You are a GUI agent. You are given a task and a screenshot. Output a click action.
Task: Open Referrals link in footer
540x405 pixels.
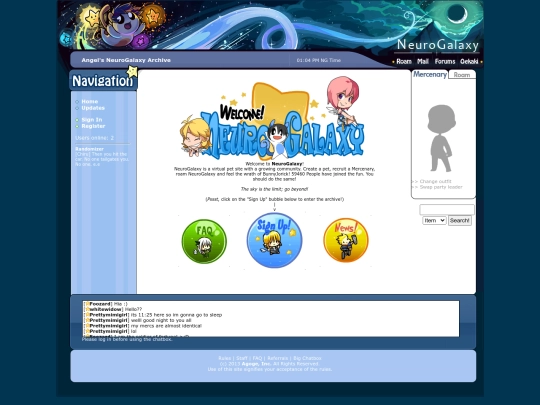(x=278, y=358)
